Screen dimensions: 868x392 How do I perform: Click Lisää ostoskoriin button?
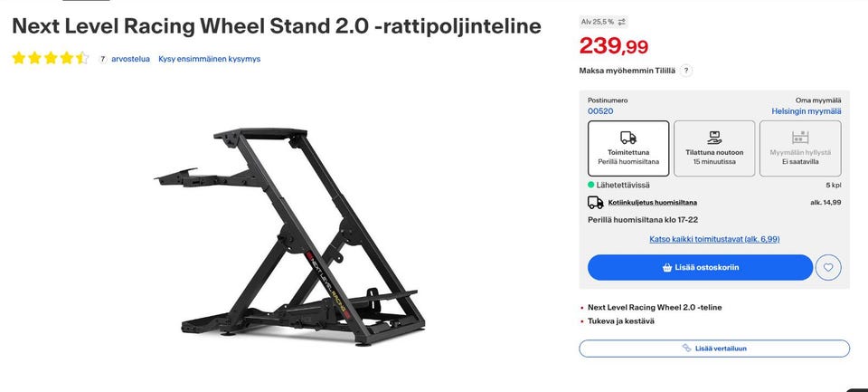point(700,267)
